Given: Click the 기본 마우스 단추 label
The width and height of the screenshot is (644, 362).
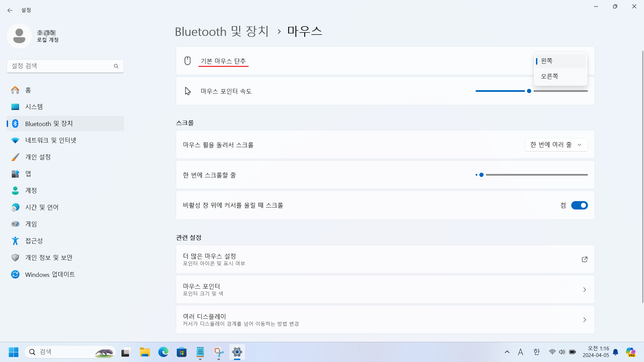Looking at the screenshot, I should tap(223, 61).
